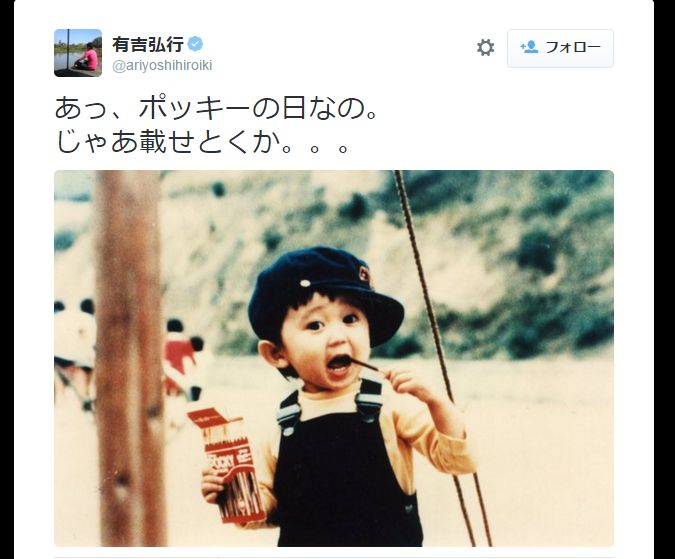Click the tweet's first line about ポッキーの日
This screenshot has height=559, width=675.
(217, 108)
